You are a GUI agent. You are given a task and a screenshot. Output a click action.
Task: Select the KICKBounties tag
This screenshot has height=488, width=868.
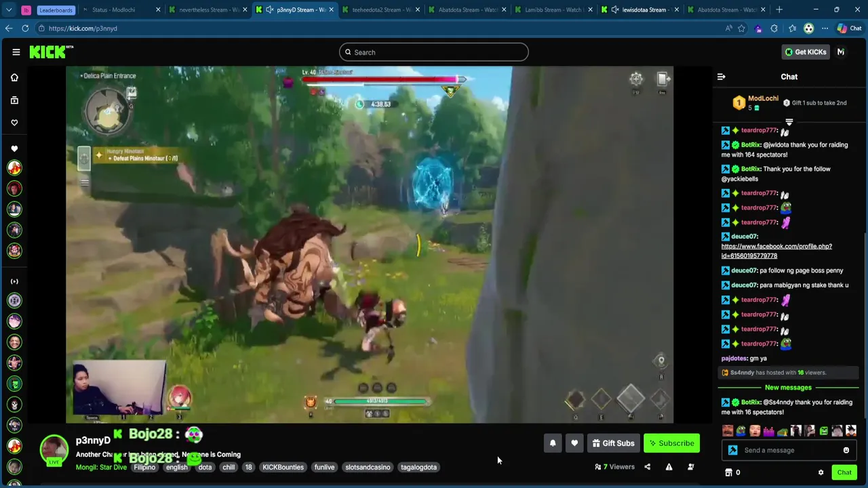pos(283,467)
